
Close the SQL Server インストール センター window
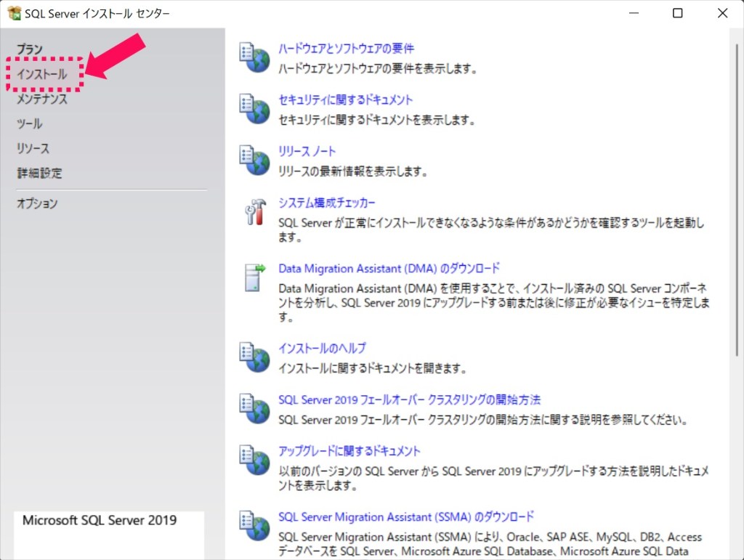[x=722, y=13]
